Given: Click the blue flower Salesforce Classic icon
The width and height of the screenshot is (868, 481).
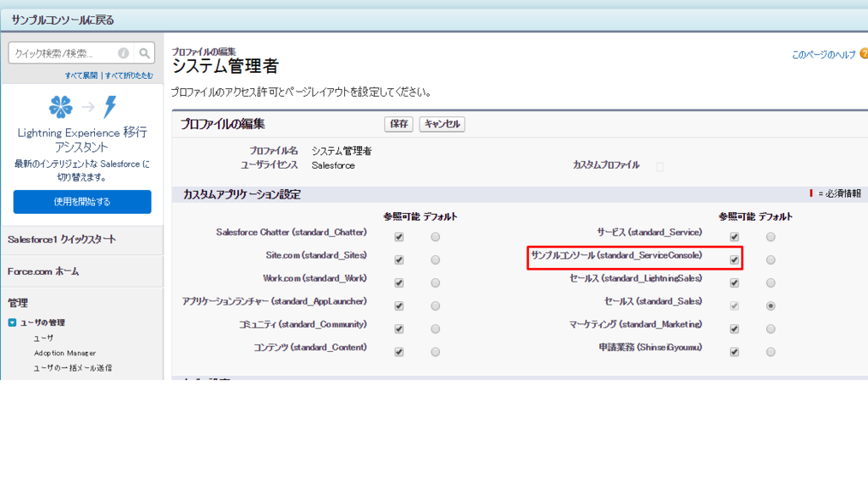Looking at the screenshot, I should pyautogui.click(x=61, y=106).
